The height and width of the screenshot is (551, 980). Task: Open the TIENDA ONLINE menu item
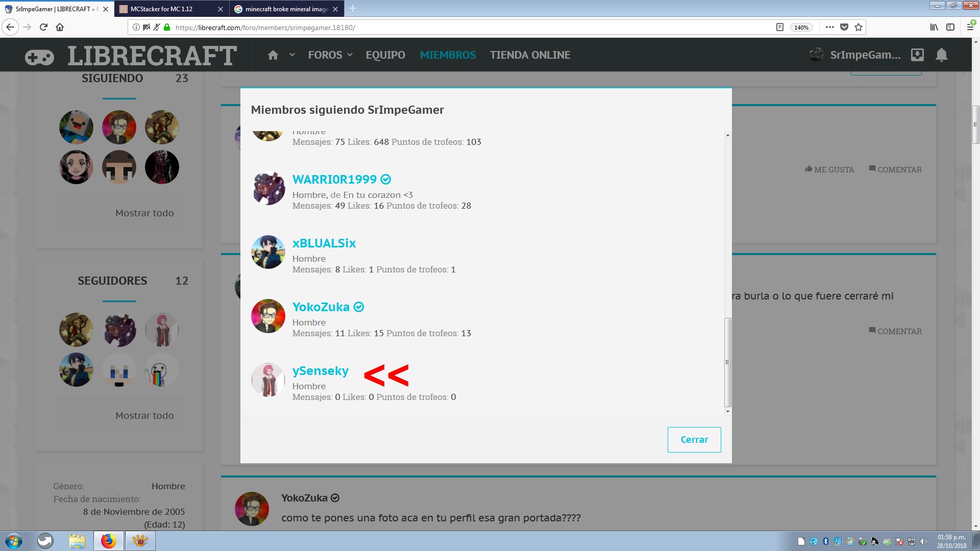coord(530,55)
